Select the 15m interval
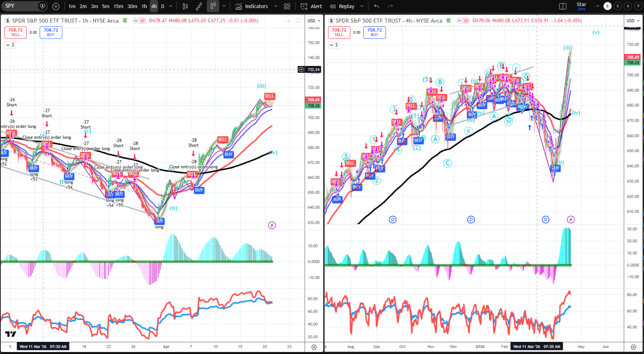Viewport: 644px width, 354px height. click(118, 6)
